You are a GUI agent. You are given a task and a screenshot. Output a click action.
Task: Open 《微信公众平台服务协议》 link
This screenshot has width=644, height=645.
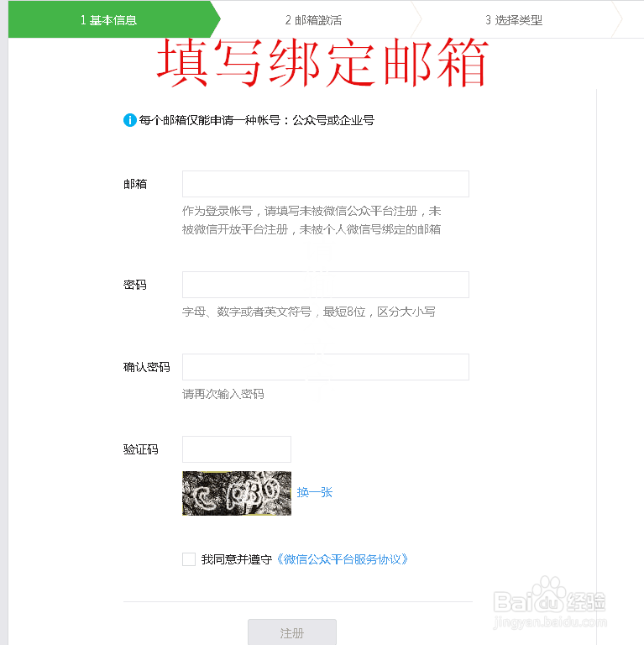pos(342,559)
